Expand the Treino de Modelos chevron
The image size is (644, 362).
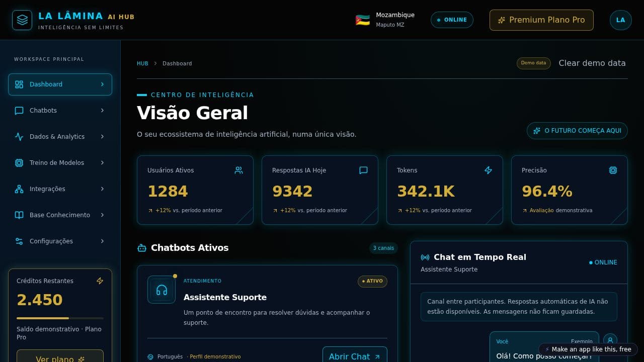(x=102, y=163)
